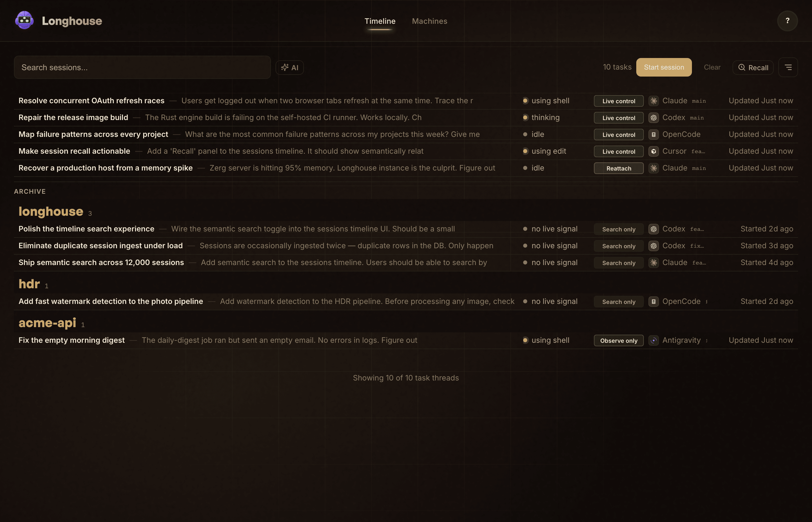Click Live control for failure patterns task
The width and height of the screenshot is (812, 522).
[x=619, y=135]
